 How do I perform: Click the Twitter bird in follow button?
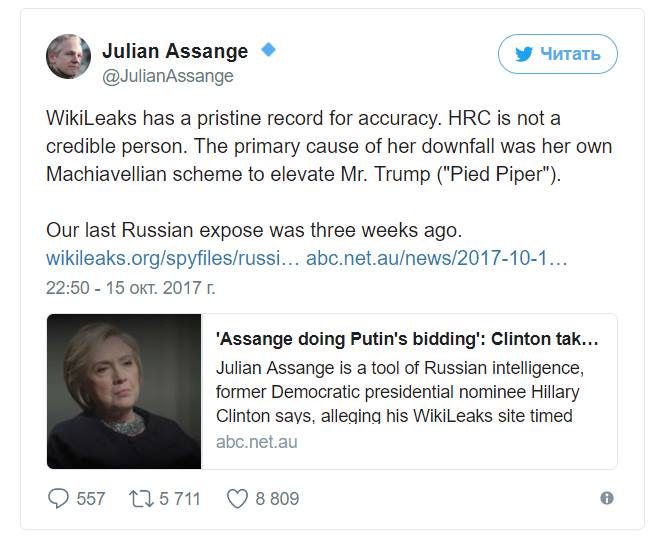point(523,54)
